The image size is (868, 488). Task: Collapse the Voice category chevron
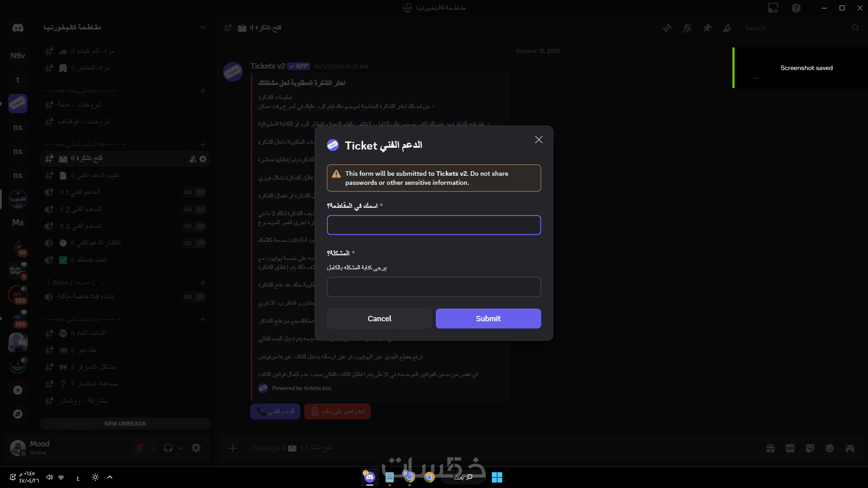pyautogui.click(x=104, y=283)
